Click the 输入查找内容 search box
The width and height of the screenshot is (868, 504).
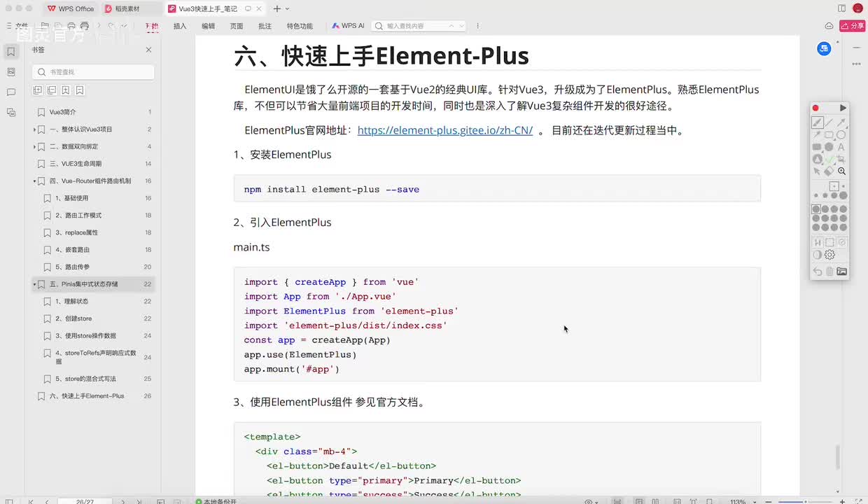tap(419, 26)
